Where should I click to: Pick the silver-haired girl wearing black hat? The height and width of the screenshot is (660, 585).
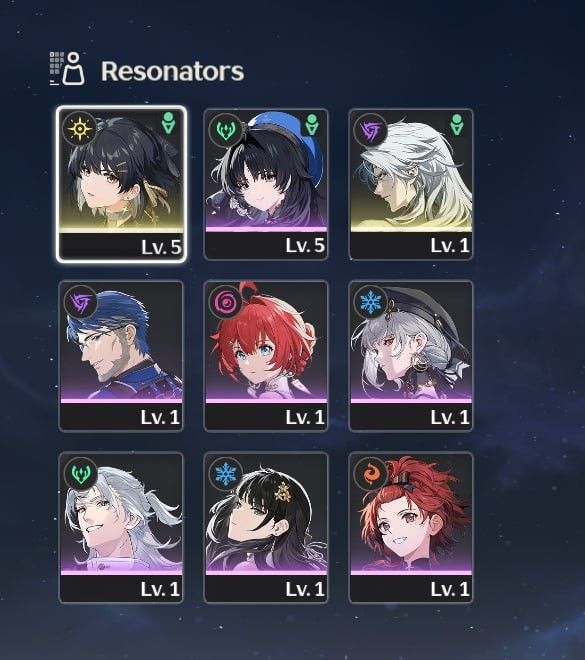pos(411,356)
